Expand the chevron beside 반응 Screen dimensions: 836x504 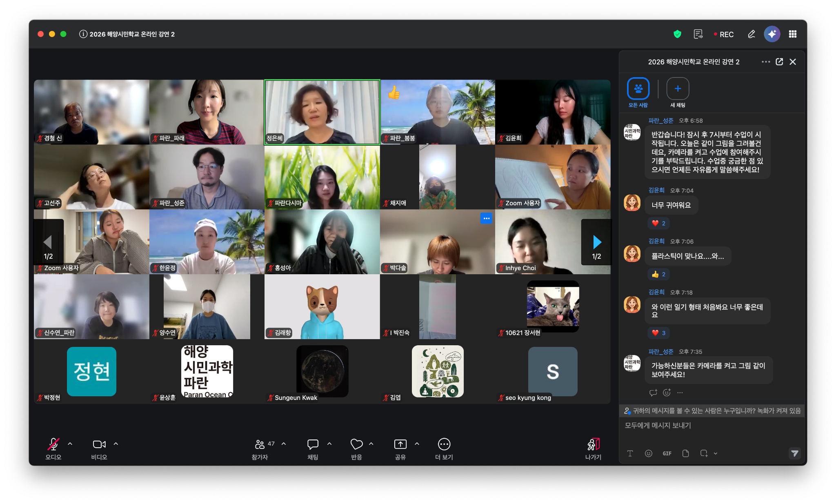tap(371, 444)
